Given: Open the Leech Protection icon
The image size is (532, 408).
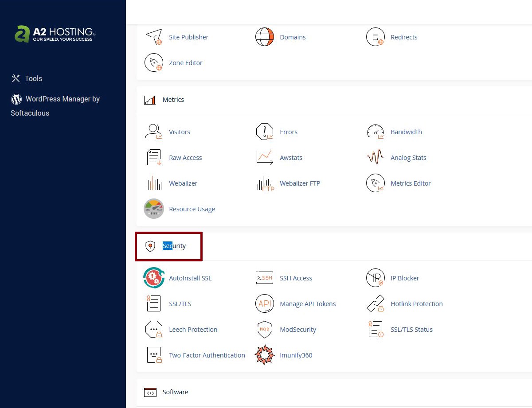Looking at the screenshot, I should coord(154,330).
